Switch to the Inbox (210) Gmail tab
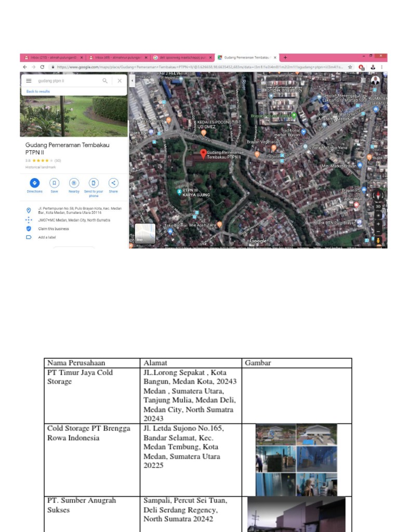Image resolution: width=399 pixels, height=532 pixels. pyautogui.click(x=54, y=58)
